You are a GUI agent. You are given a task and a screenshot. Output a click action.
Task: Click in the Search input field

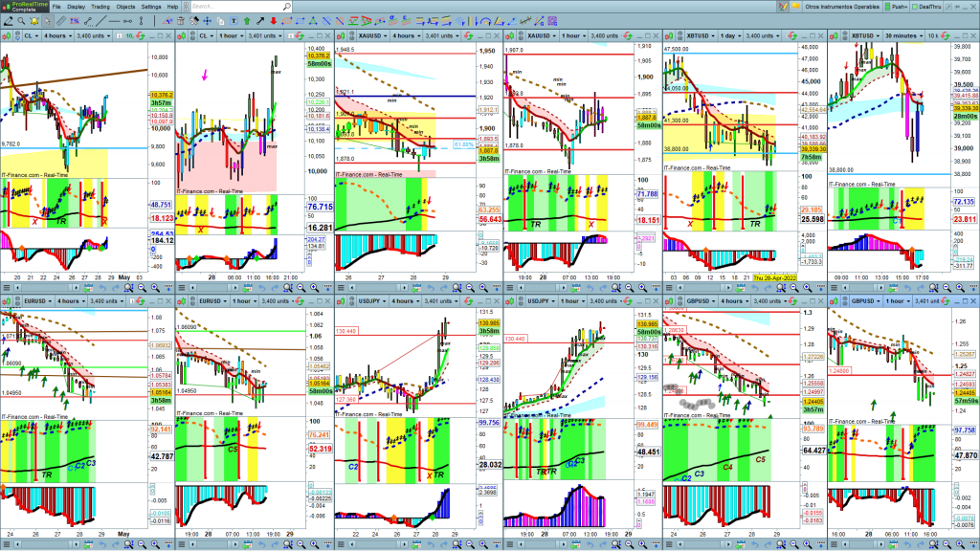[x=234, y=7]
